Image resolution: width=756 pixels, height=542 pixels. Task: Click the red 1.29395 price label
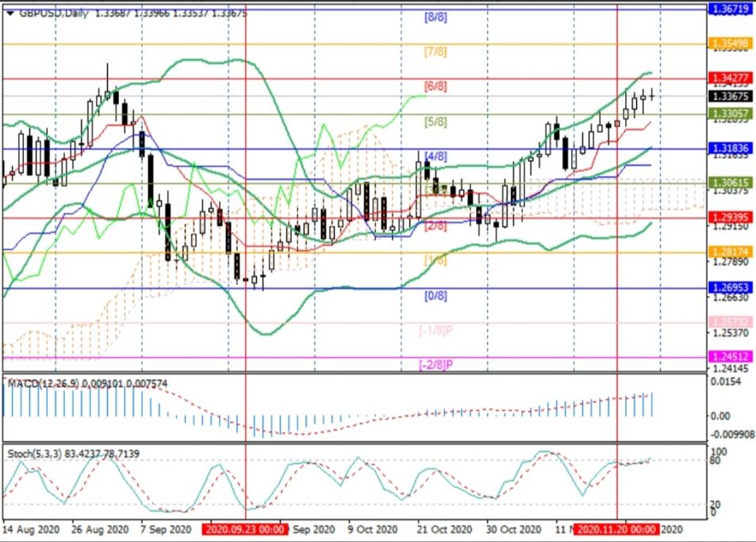point(730,217)
